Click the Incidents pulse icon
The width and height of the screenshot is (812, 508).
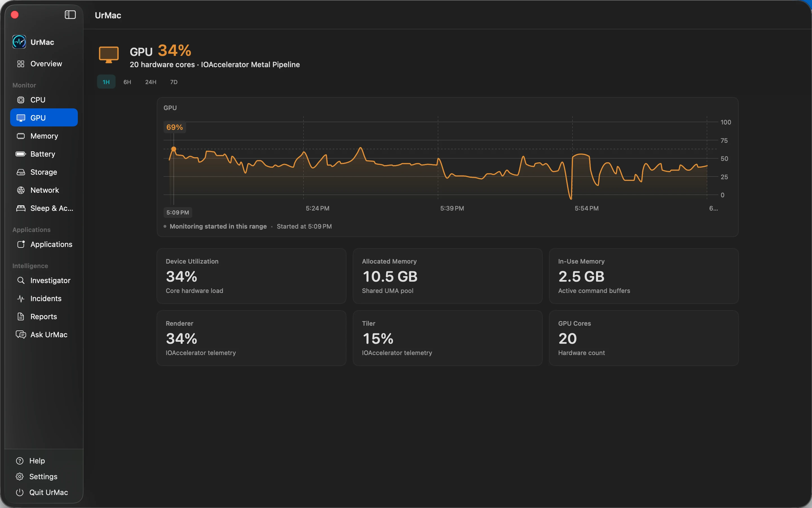pos(21,298)
